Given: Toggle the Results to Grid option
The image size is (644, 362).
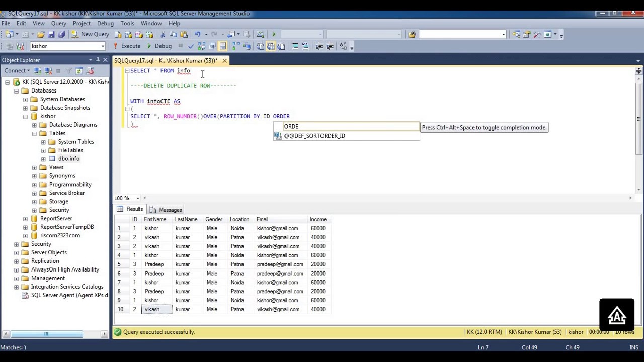Looking at the screenshot, I should 271,46.
